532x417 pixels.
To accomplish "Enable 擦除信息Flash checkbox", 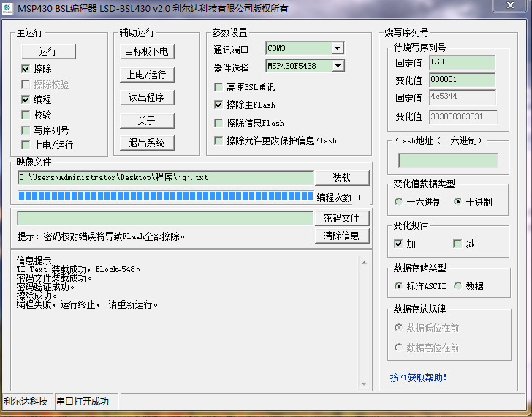I will click(x=218, y=123).
